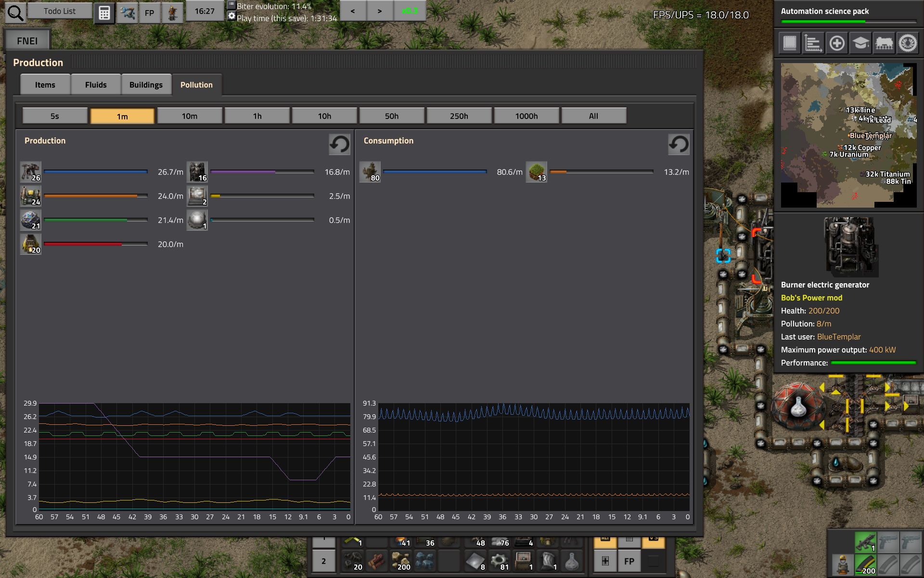The height and width of the screenshot is (578, 924).
Task: Select the 5s time range
Action: click(55, 116)
